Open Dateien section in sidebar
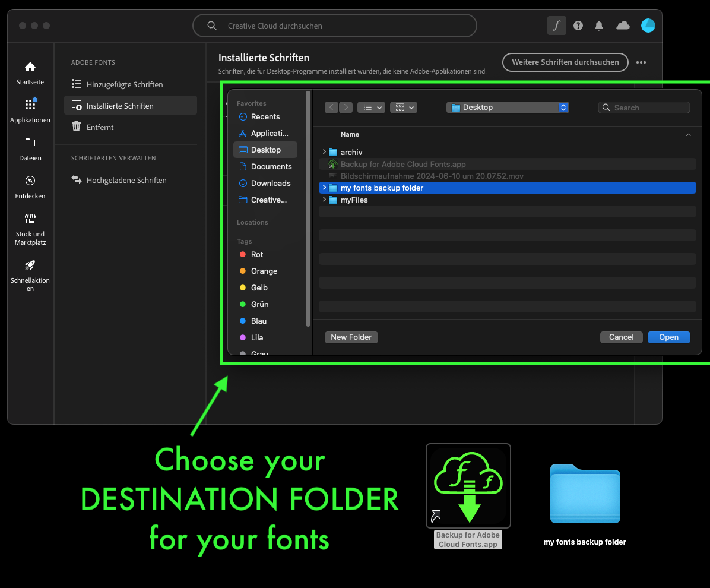 point(30,149)
